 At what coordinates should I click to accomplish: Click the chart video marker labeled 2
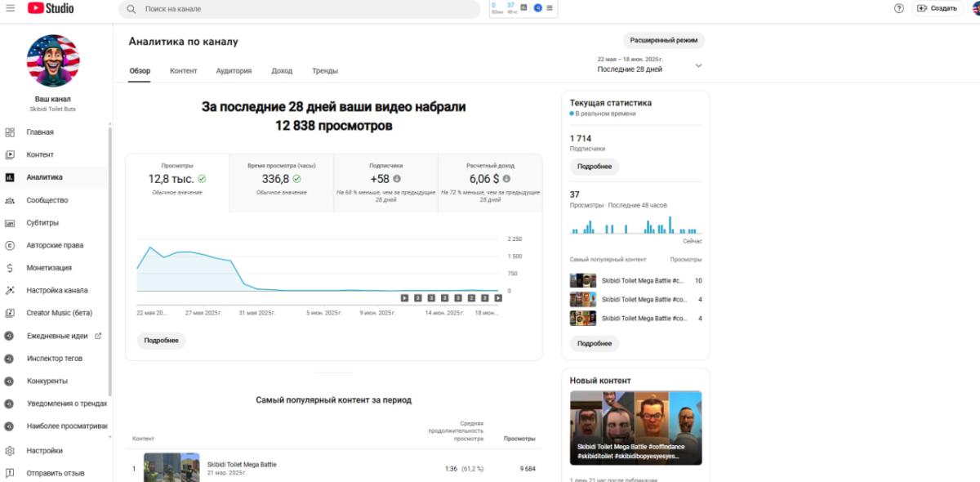pos(471,298)
